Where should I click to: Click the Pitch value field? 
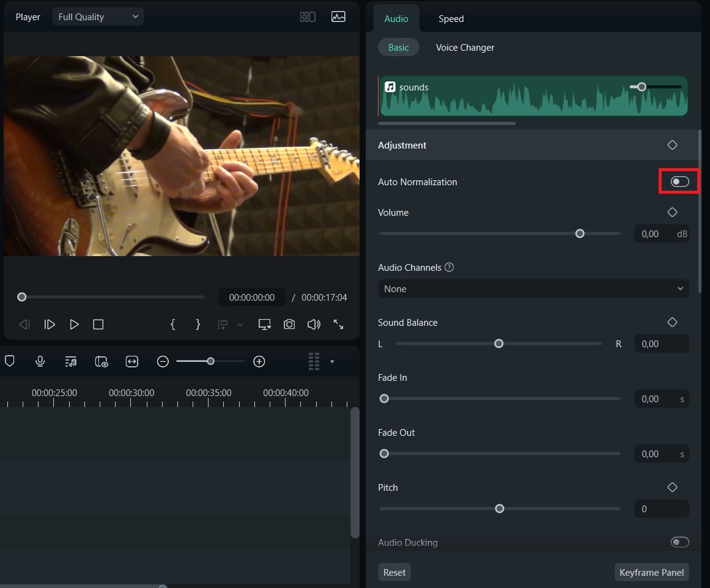(x=662, y=509)
